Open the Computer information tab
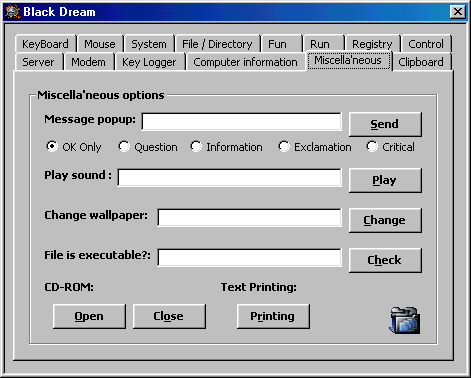Screen dimensions: 471x378 245,62
